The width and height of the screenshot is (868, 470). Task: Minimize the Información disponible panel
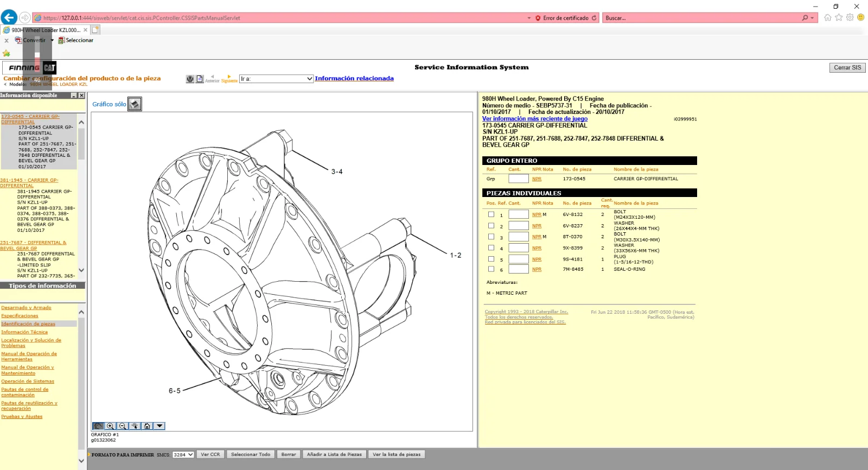pos(74,96)
